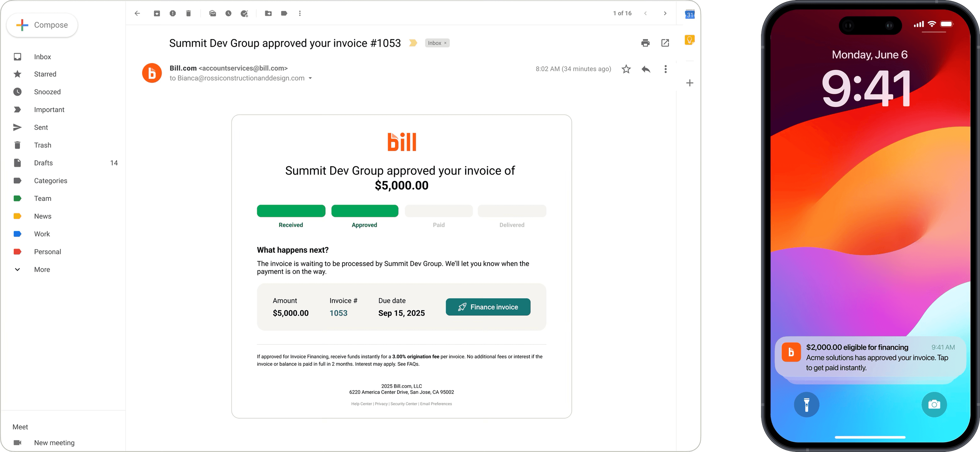The image size is (980, 452).
Task: Report email as spam
Action: (173, 13)
